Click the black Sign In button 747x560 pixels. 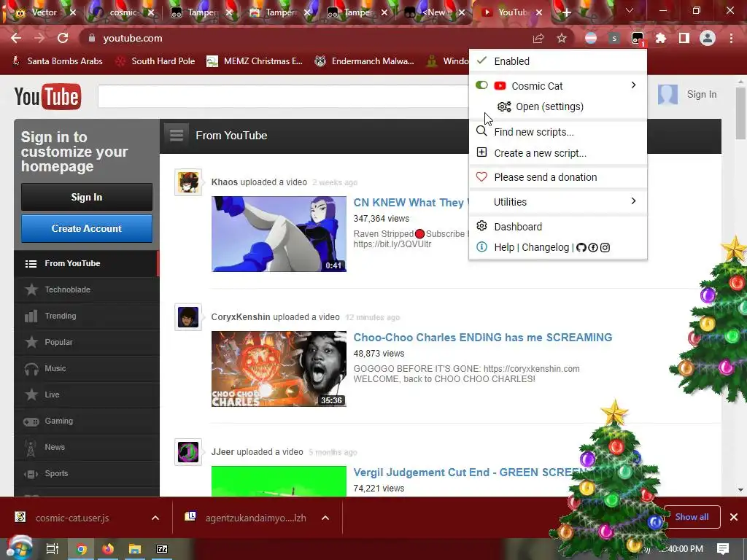[87, 197]
